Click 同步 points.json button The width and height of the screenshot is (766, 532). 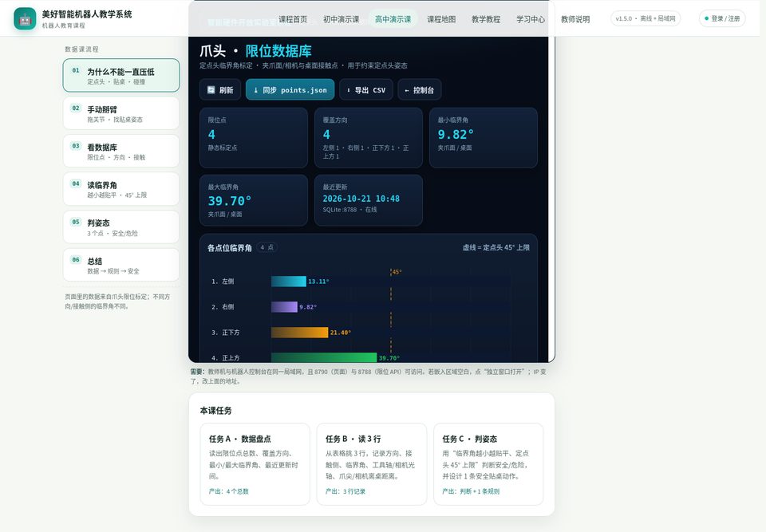coord(290,90)
